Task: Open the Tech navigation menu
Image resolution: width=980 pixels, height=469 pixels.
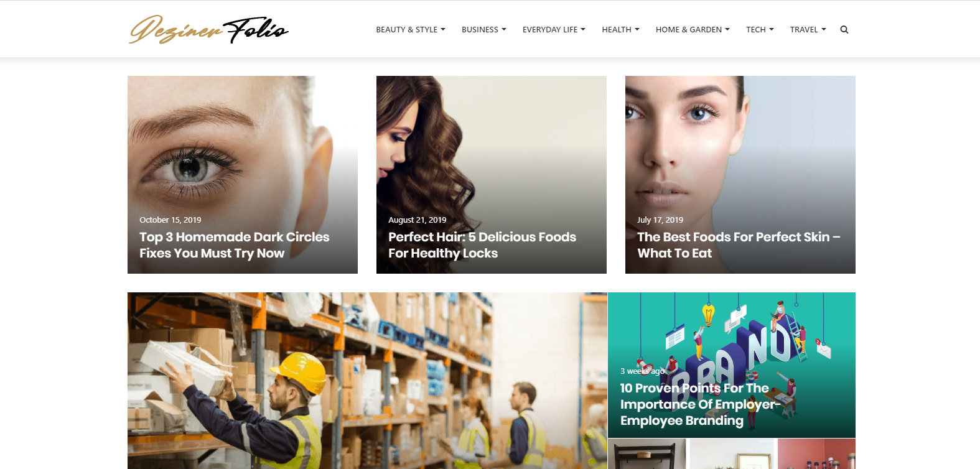Action: [x=760, y=29]
